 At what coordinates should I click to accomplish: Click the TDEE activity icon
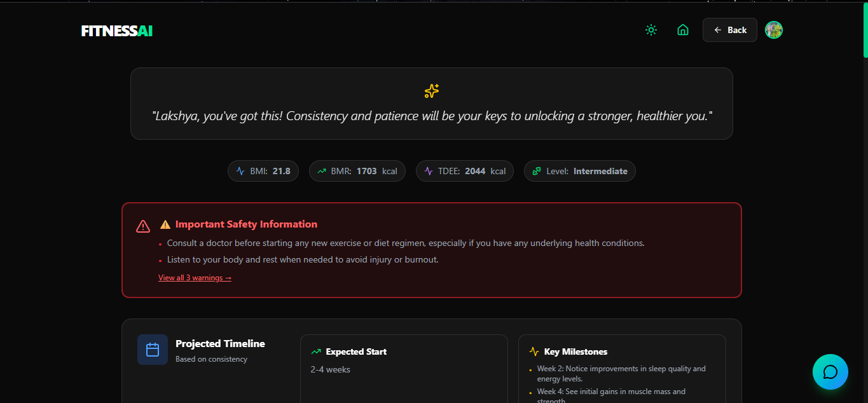pyautogui.click(x=429, y=171)
